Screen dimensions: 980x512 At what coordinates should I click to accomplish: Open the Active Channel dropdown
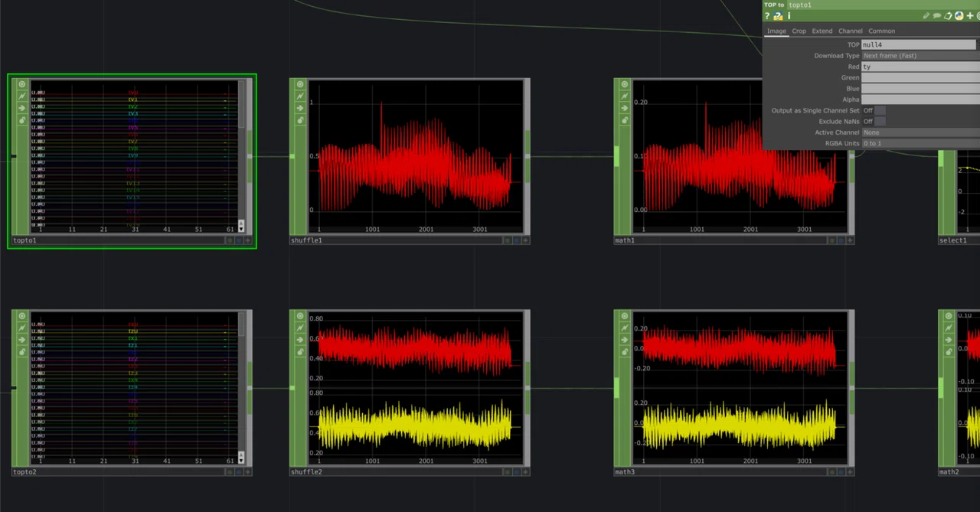tap(920, 132)
